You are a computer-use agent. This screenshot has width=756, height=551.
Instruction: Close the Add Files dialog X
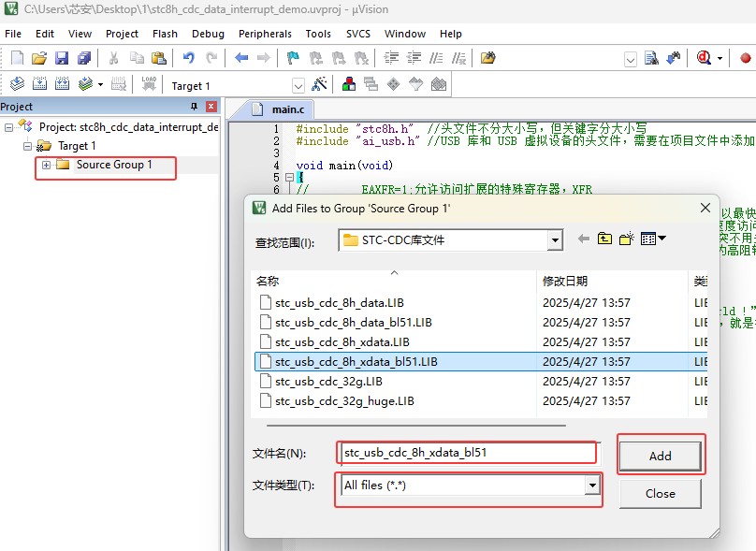705,208
